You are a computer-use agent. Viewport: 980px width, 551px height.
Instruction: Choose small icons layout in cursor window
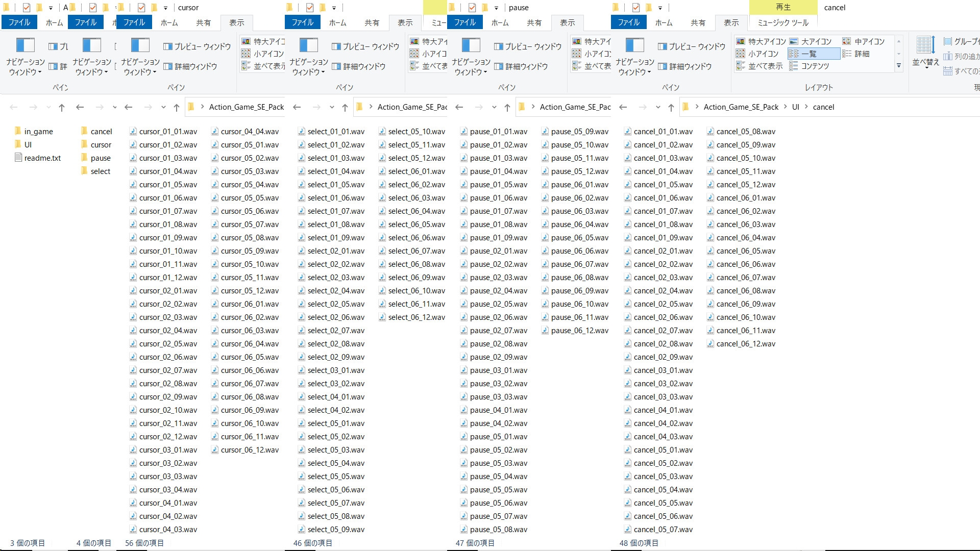(262, 54)
